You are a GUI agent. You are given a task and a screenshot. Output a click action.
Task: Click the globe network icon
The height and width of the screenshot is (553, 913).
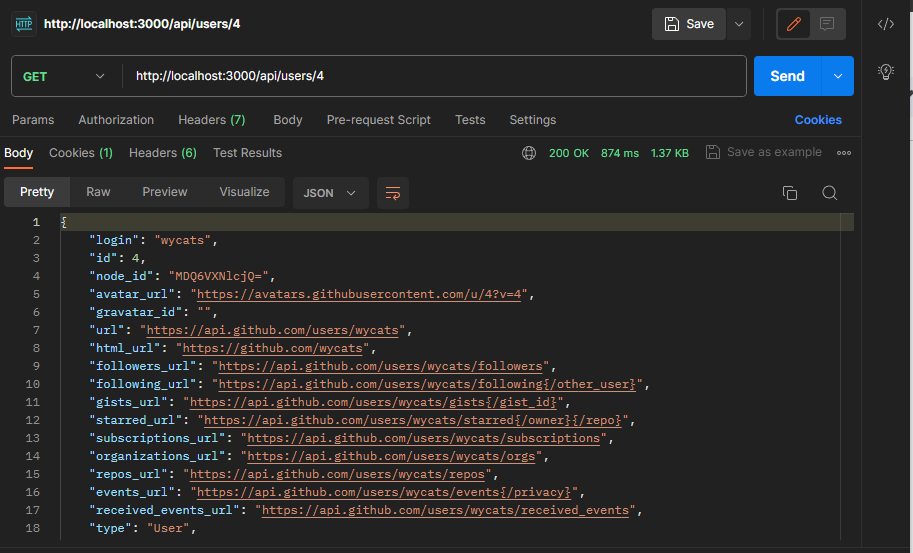(x=529, y=153)
